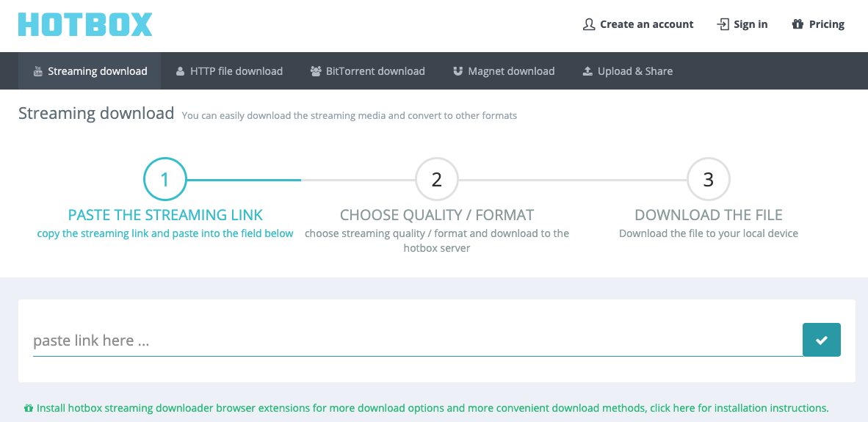Image resolution: width=868 pixels, height=422 pixels.
Task: Click the user icon beside Create an account
Action: click(x=589, y=24)
